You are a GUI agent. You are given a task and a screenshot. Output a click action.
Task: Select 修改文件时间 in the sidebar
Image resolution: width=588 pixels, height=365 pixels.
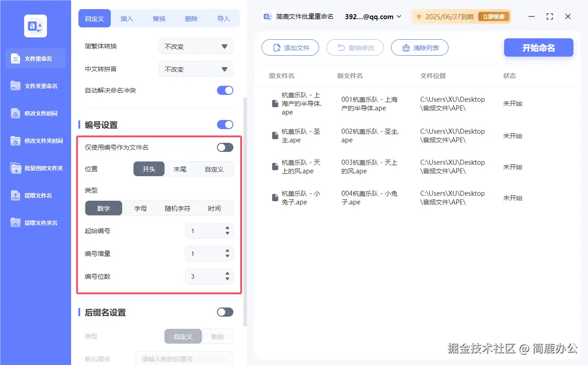(x=35, y=113)
